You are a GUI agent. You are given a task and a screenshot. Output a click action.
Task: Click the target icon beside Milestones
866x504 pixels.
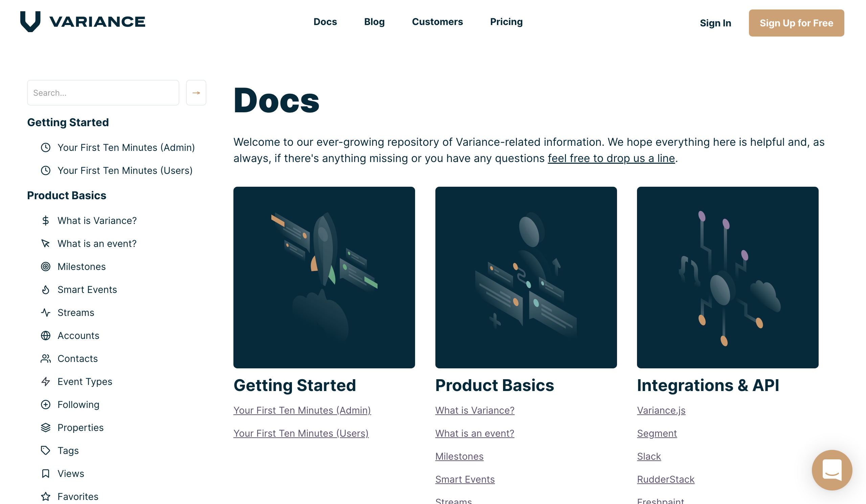[x=46, y=267]
